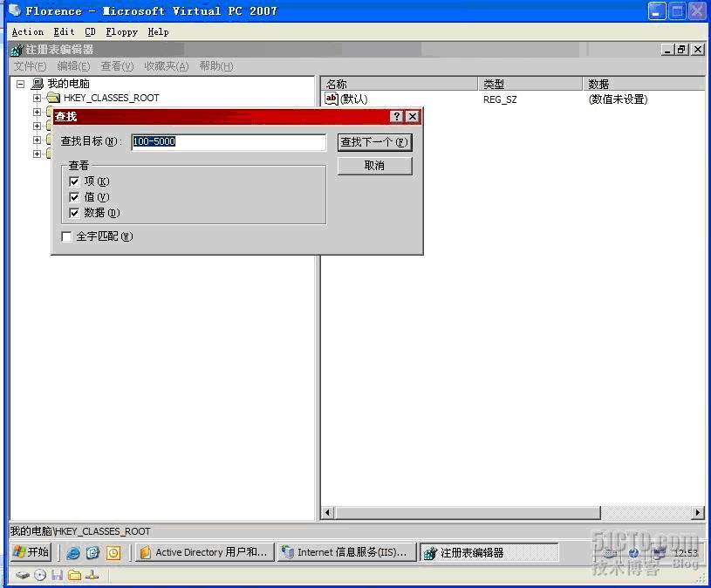Open the Virtual PC Floppy menu
711x588 pixels.
[x=121, y=32]
